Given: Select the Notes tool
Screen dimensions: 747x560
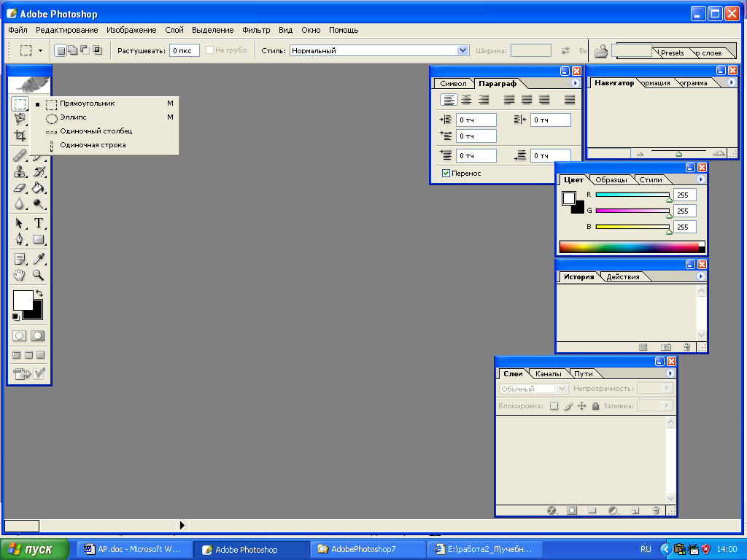Looking at the screenshot, I should (x=20, y=259).
